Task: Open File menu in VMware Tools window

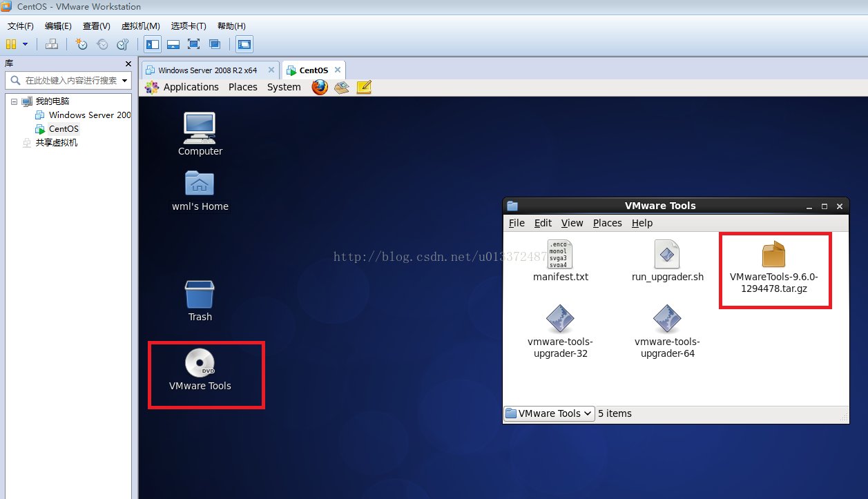Action: click(517, 223)
